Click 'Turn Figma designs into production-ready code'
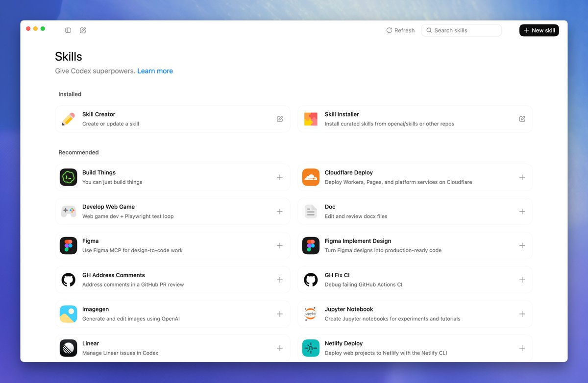This screenshot has height=383, width=588. coord(383,250)
